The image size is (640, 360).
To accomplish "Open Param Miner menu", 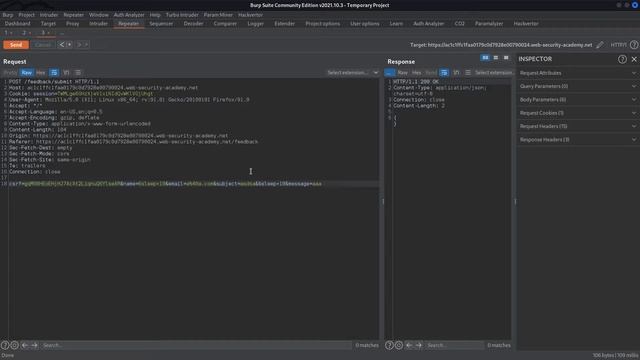I will [218, 15].
